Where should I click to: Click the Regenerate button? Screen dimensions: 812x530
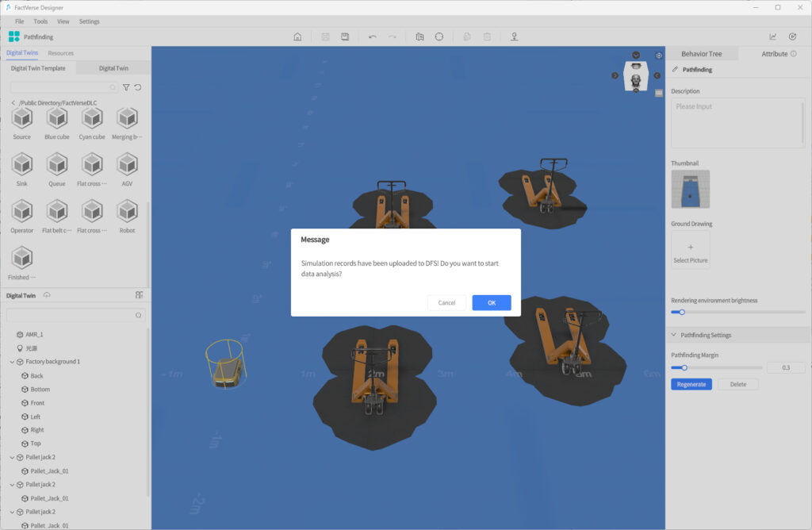click(x=691, y=385)
